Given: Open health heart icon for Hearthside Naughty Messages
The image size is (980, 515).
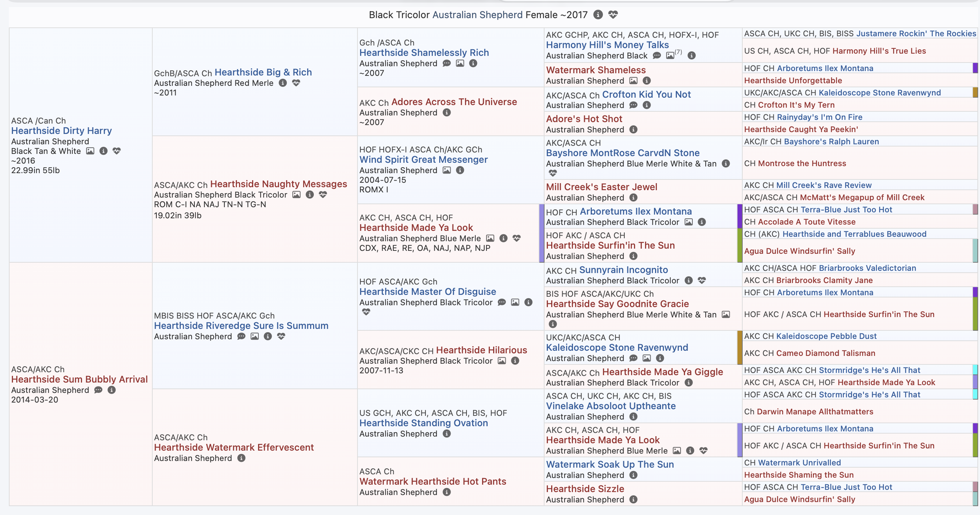Looking at the screenshot, I should 323,195.
